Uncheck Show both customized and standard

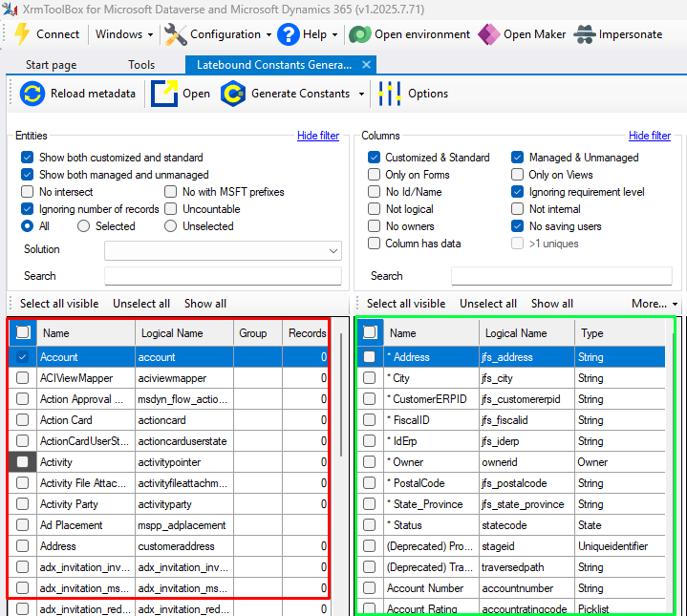click(27, 158)
